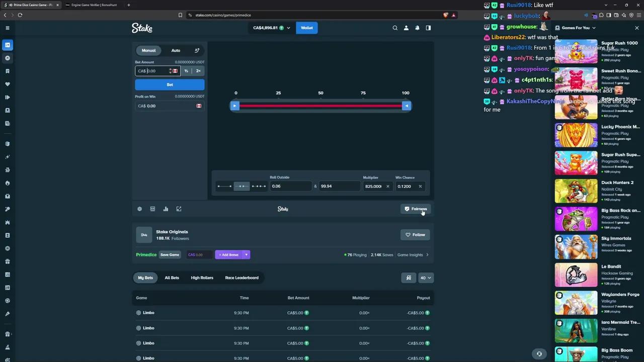The height and width of the screenshot is (362, 644).
Task: Open live support headset icon
Action: [539, 354]
